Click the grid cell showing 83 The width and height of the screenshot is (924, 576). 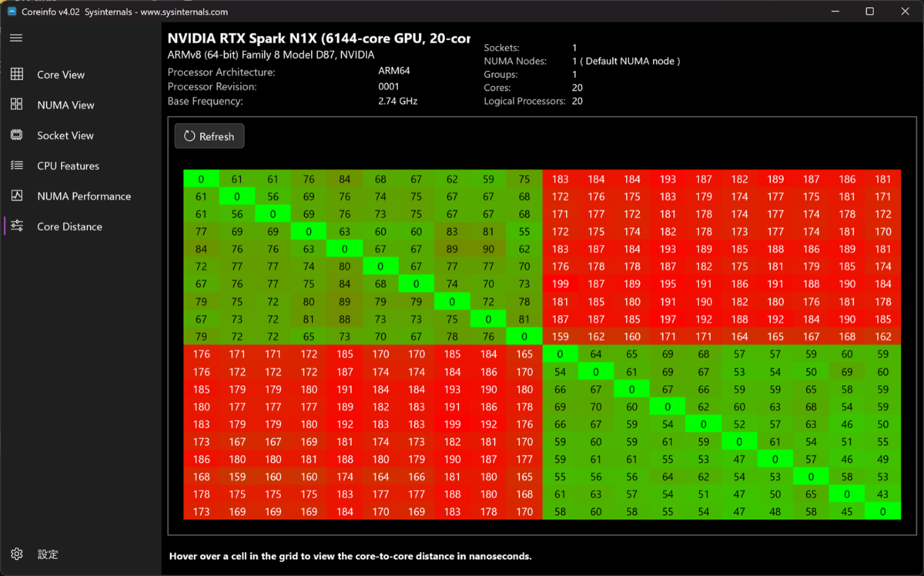[x=452, y=232]
